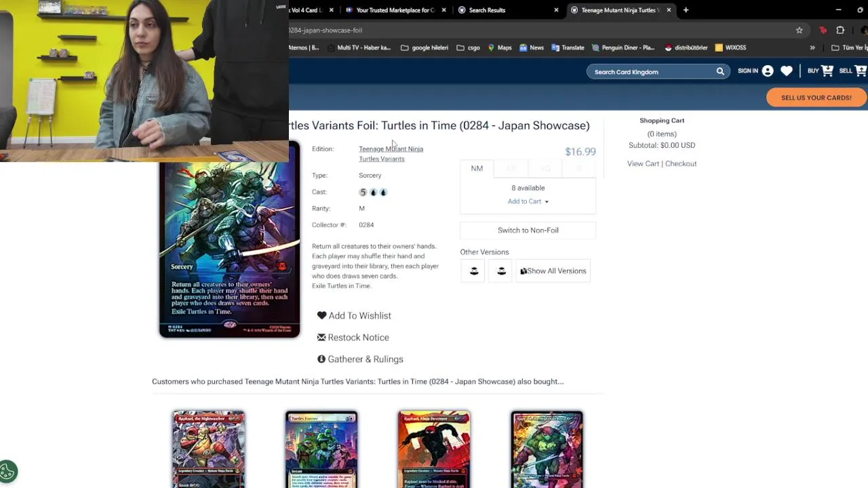Click the '8 available' stock text
This screenshot has height=488, width=868.
pos(528,188)
